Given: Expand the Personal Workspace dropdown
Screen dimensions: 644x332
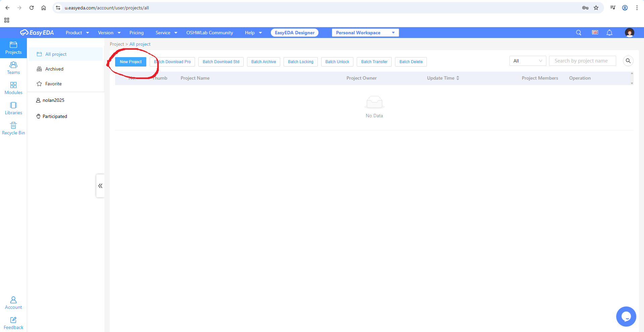Looking at the screenshot, I should 365,33.
